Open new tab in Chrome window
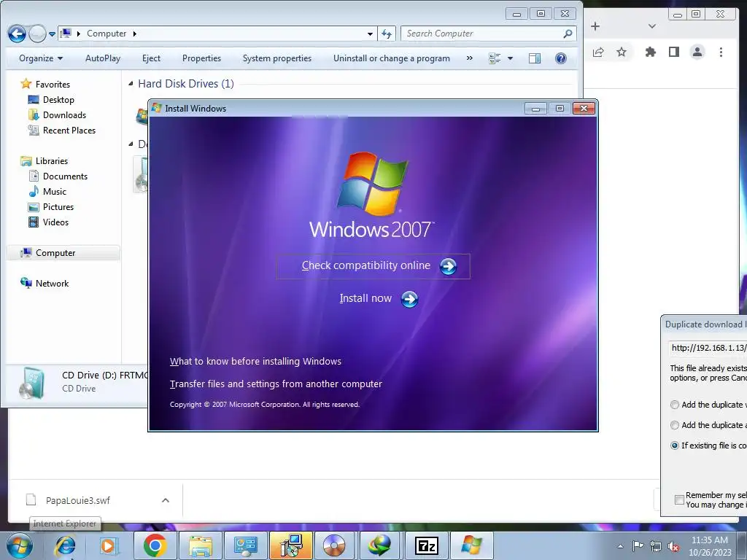The width and height of the screenshot is (747, 560). (595, 26)
